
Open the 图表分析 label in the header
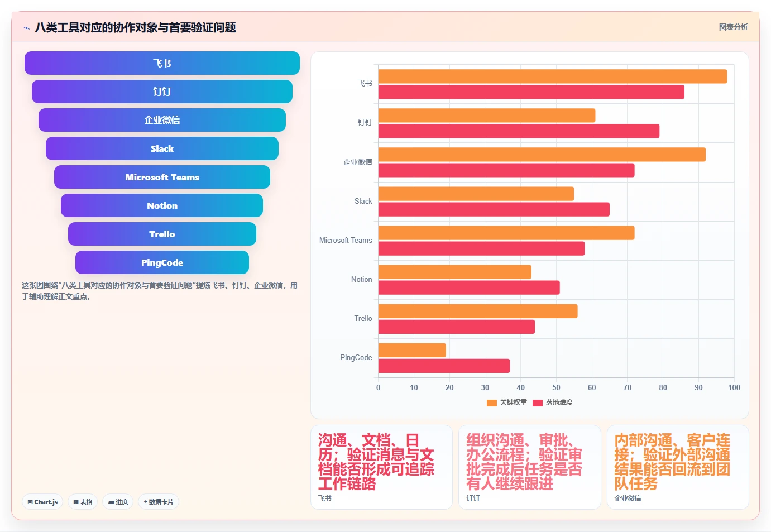pos(733,27)
